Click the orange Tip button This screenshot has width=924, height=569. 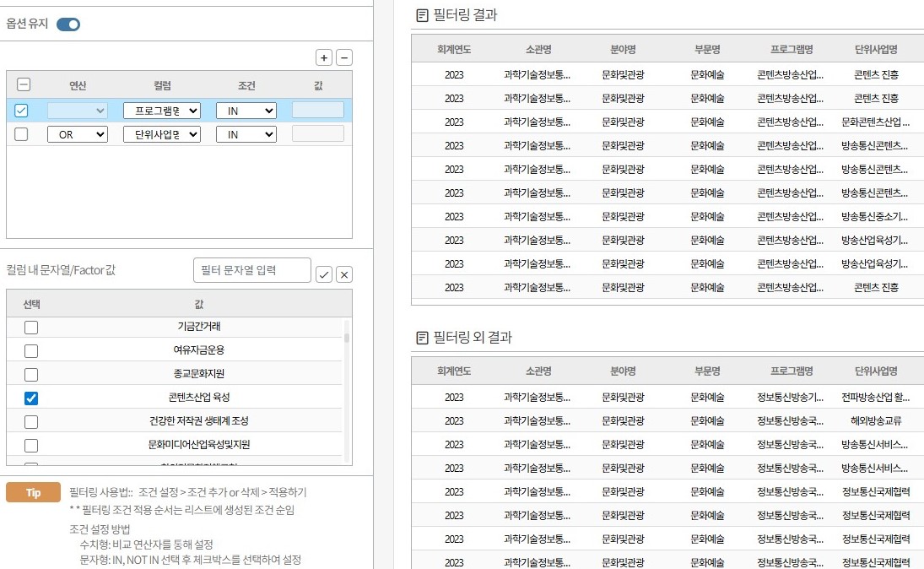click(34, 493)
